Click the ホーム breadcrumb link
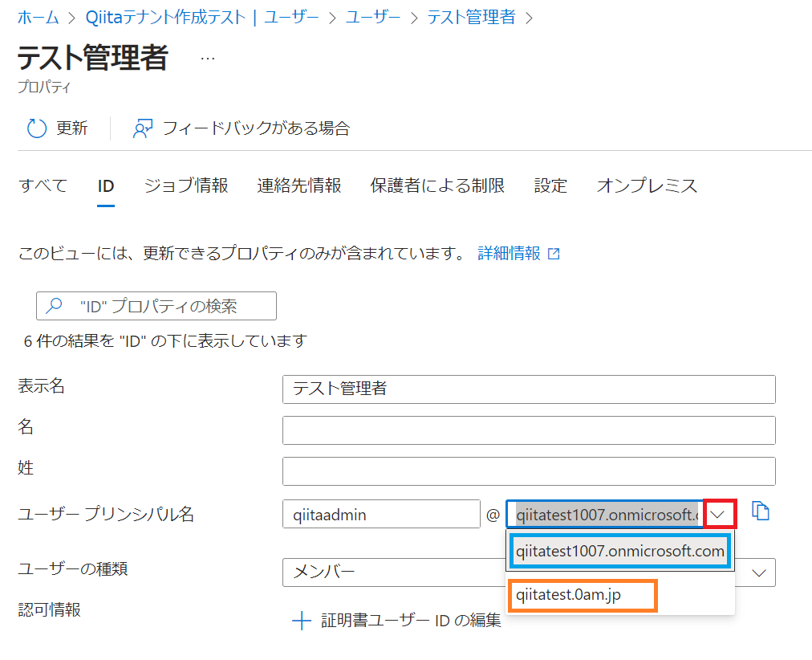This screenshot has width=812, height=660. pos(39,18)
